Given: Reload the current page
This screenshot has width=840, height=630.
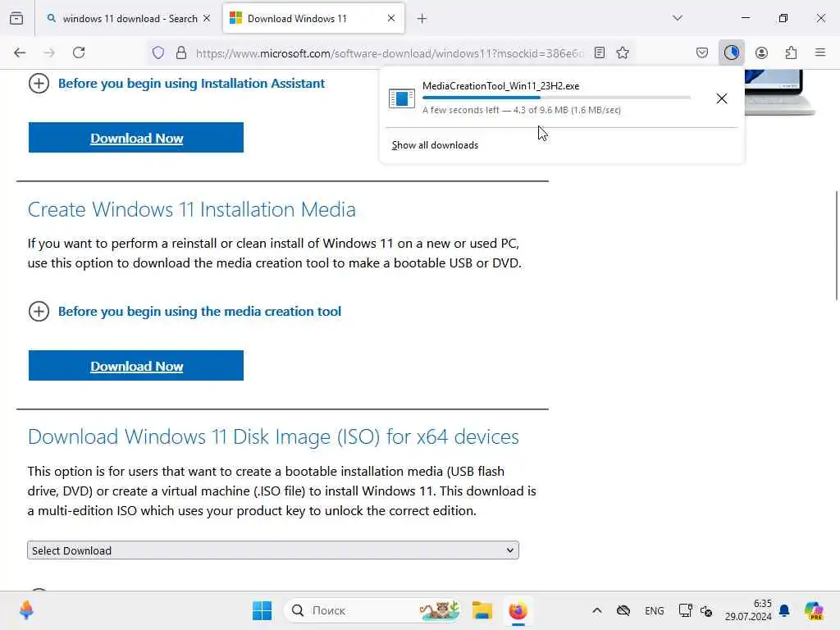Looking at the screenshot, I should (79, 52).
